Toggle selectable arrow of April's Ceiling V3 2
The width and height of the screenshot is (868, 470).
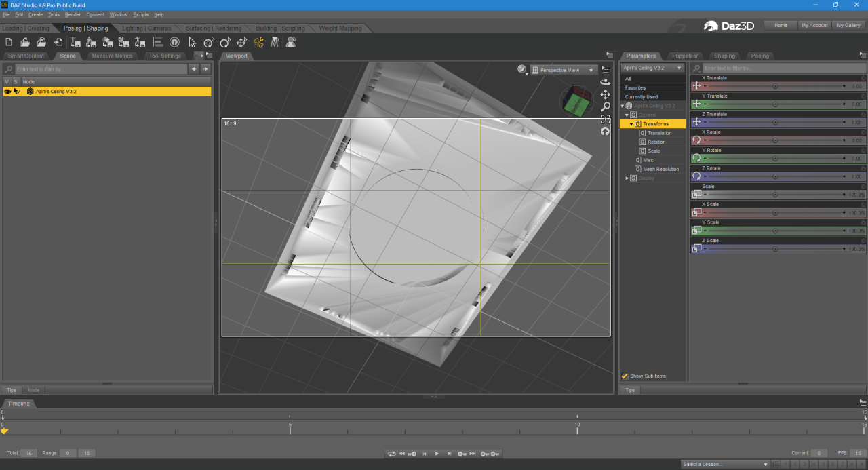pyautogui.click(x=17, y=91)
